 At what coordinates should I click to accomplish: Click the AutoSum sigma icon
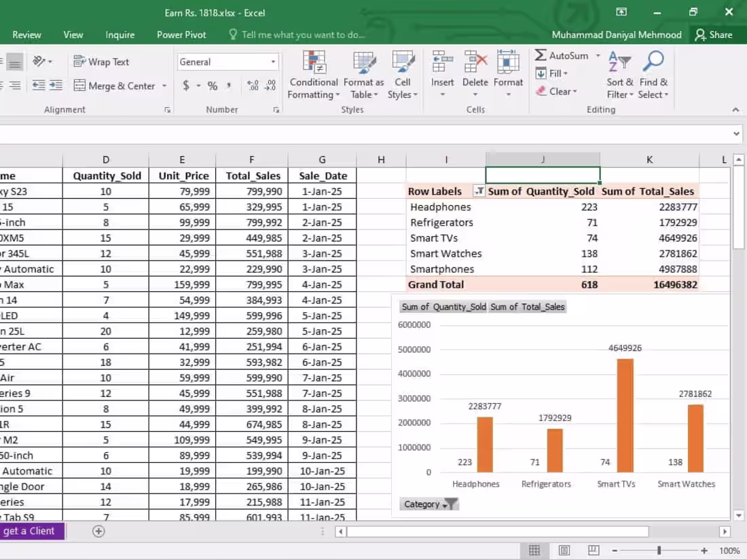541,55
